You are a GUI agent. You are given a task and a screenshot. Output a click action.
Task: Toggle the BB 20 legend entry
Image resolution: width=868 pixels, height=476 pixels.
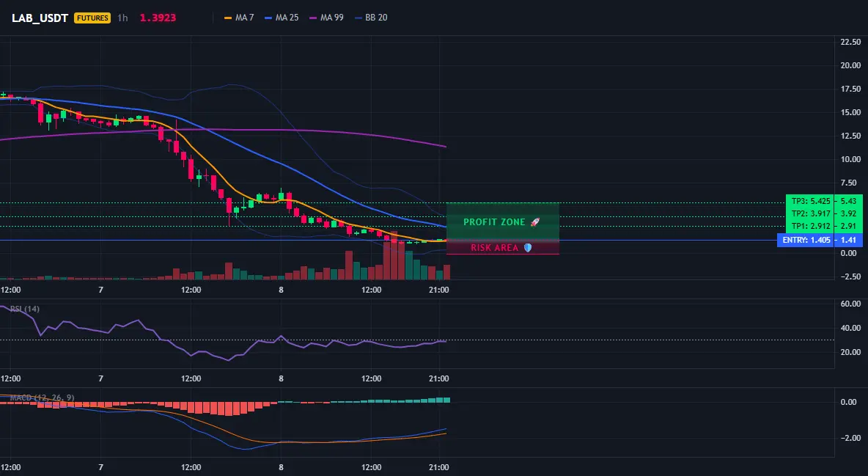371,18
